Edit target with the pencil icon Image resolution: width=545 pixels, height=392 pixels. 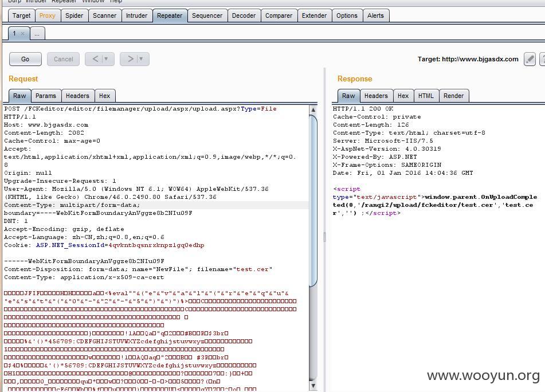[x=530, y=59]
